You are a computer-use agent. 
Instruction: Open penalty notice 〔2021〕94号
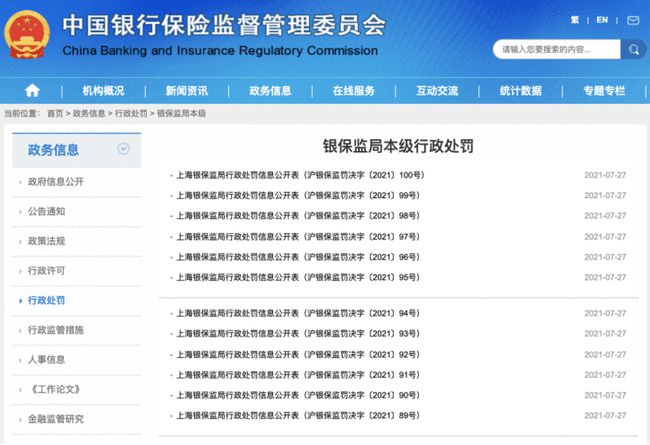click(x=298, y=314)
